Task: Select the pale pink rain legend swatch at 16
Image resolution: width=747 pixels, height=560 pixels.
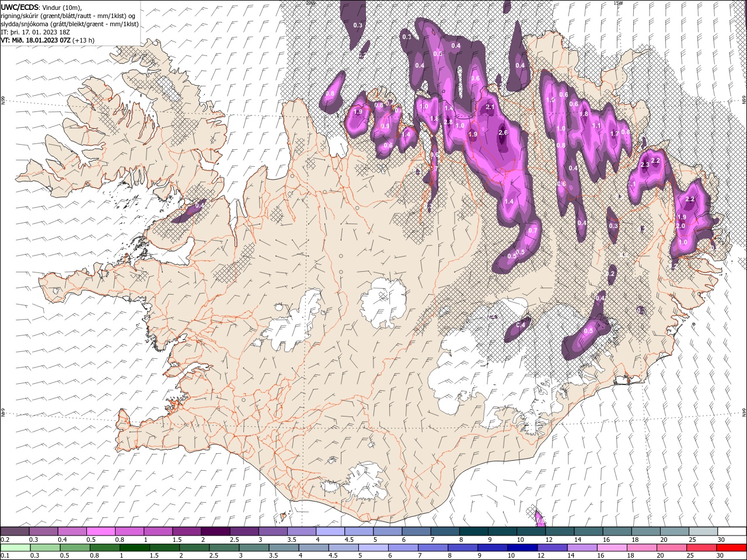Action: click(x=612, y=547)
